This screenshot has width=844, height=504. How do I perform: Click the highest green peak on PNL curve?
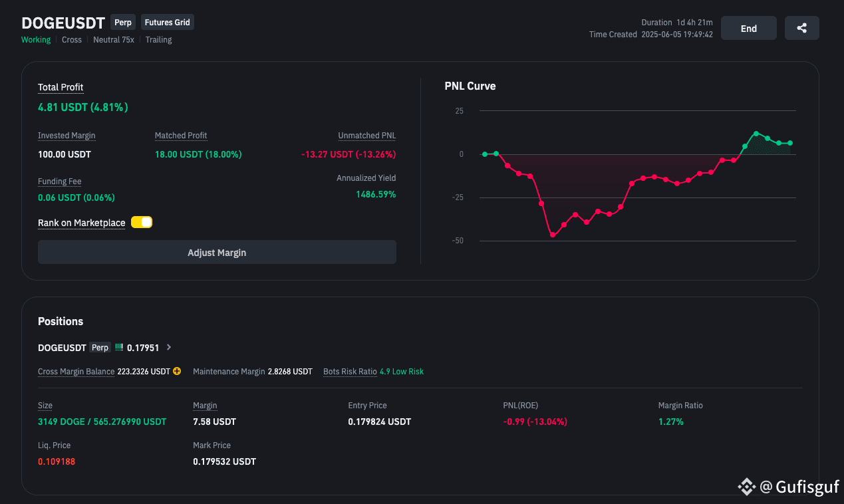(x=756, y=134)
